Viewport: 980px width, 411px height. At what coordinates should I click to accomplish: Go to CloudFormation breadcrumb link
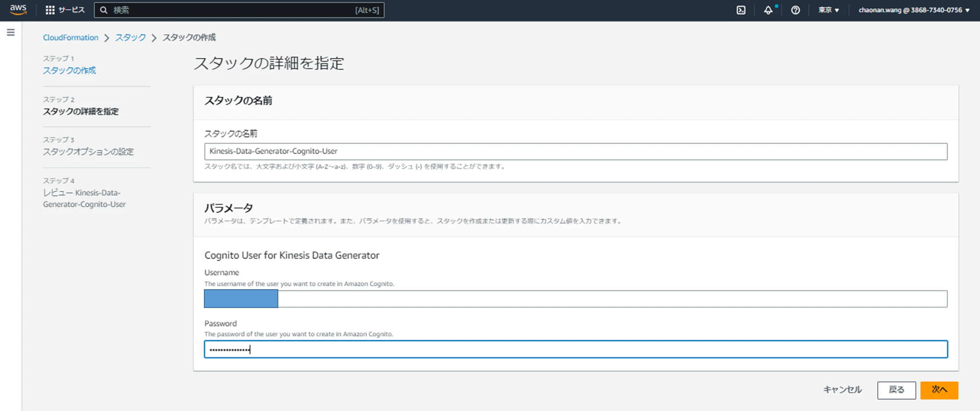click(71, 38)
